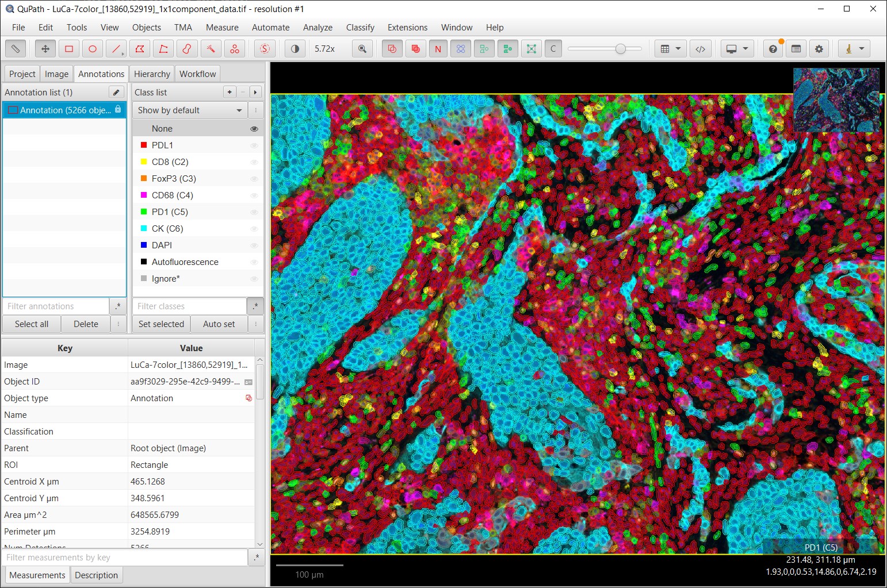Open class list more options (three dots)
887x588 pixels.
point(255,110)
